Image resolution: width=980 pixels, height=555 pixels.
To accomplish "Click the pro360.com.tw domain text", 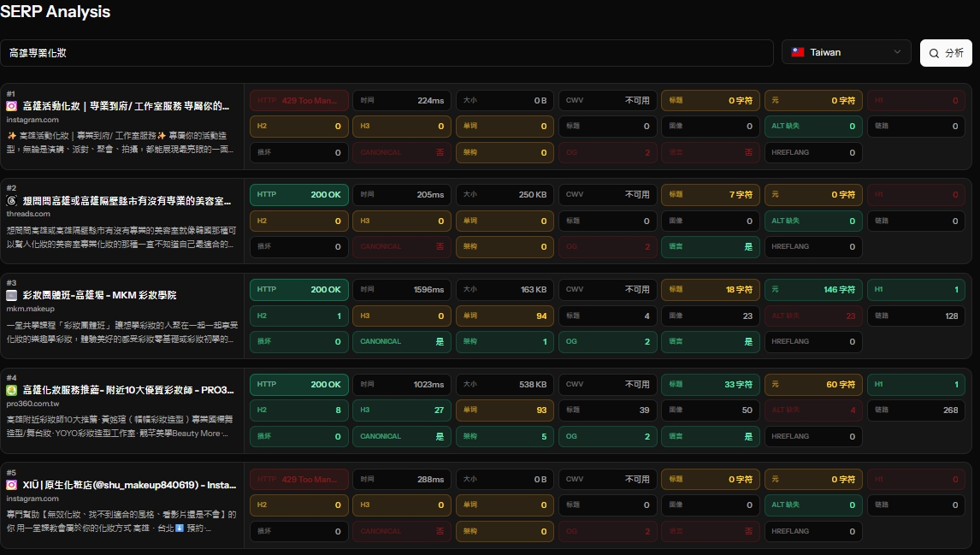I will pos(32,404).
